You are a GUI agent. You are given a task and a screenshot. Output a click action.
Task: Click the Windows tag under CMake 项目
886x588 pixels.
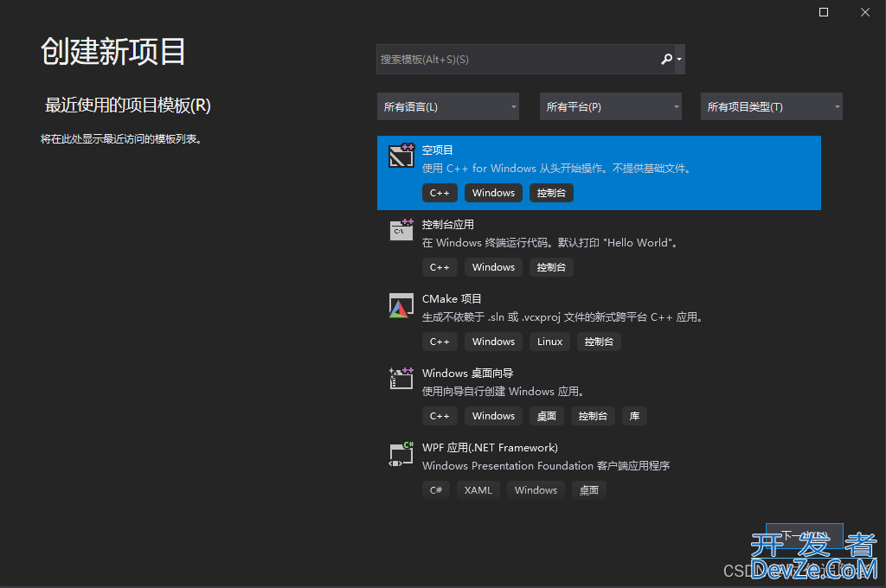tap(493, 342)
